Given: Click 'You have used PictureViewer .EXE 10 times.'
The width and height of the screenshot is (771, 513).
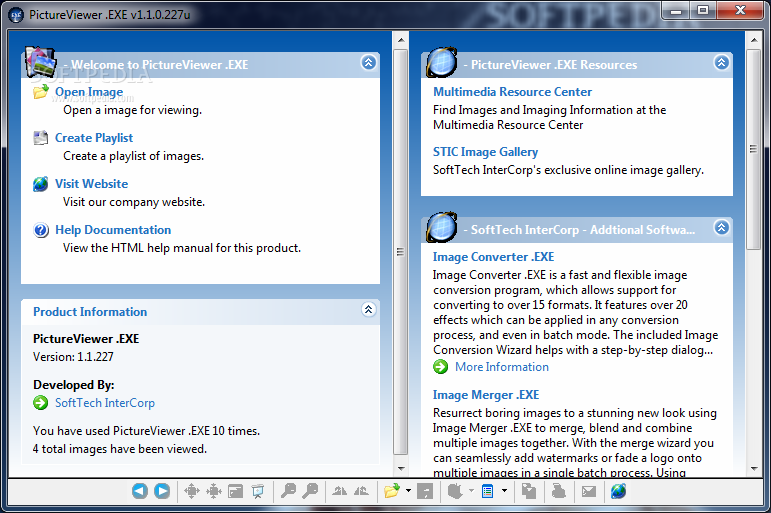Looking at the screenshot, I should click(x=147, y=431).
